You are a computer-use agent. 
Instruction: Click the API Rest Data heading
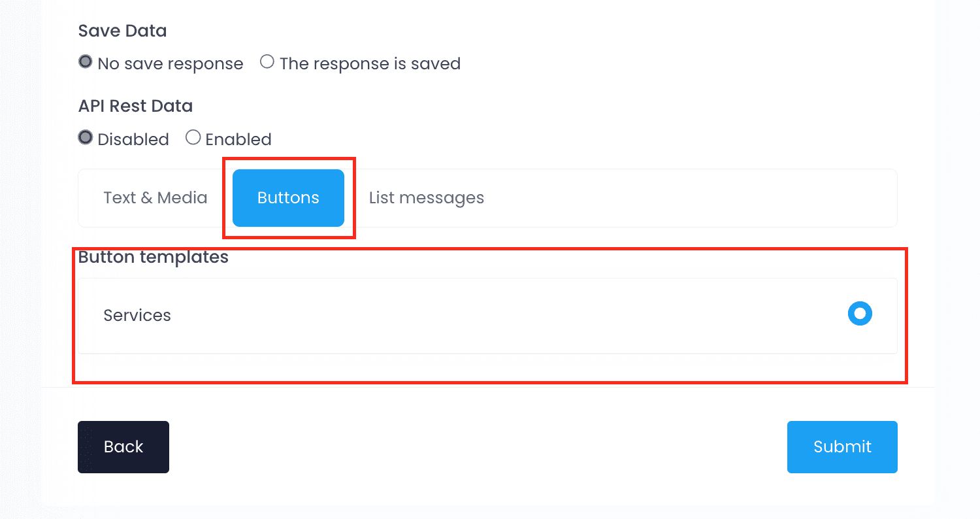tap(135, 106)
